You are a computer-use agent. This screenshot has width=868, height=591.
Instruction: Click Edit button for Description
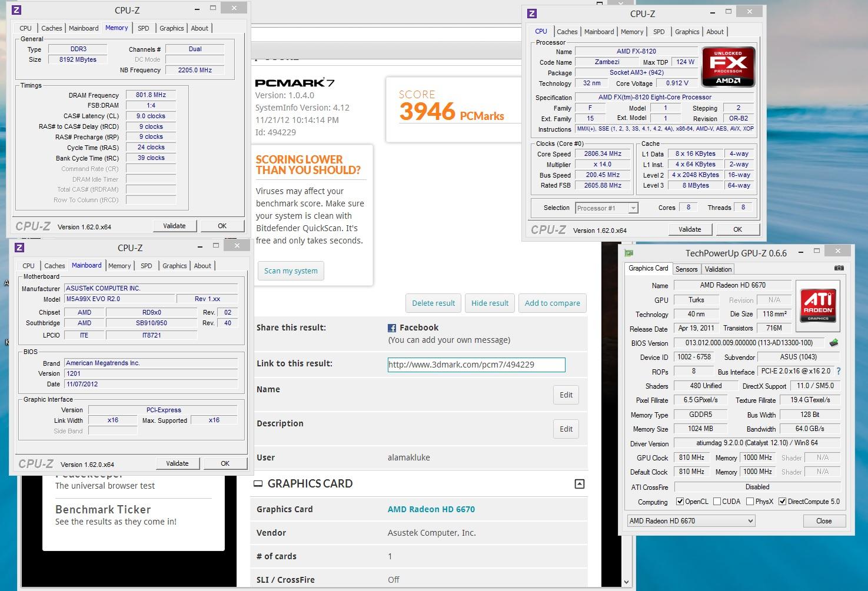click(x=566, y=429)
